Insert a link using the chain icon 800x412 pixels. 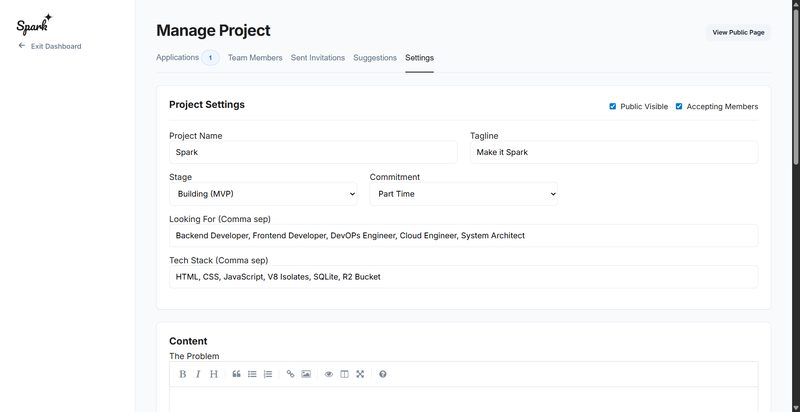(291, 374)
